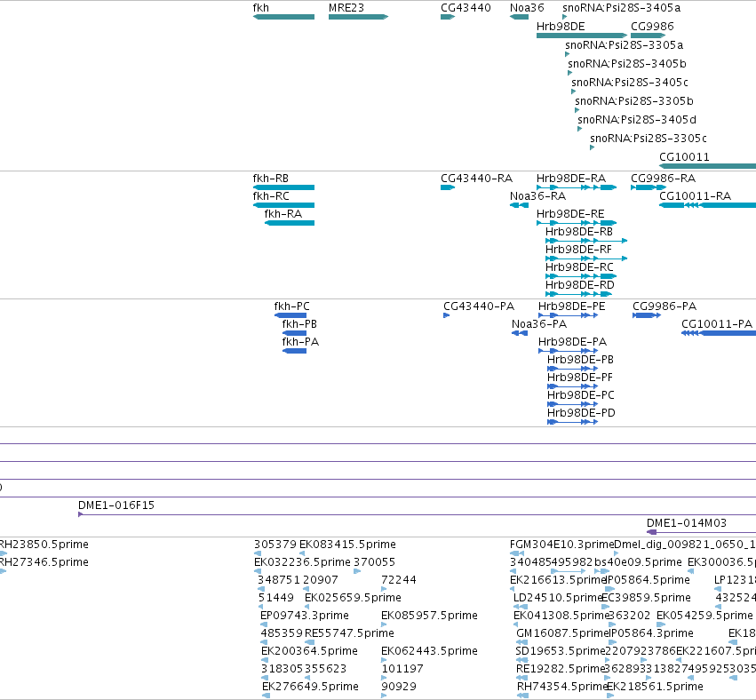Click the CG43440 gene name
The height and width of the screenshot is (700, 756).
(x=466, y=8)
